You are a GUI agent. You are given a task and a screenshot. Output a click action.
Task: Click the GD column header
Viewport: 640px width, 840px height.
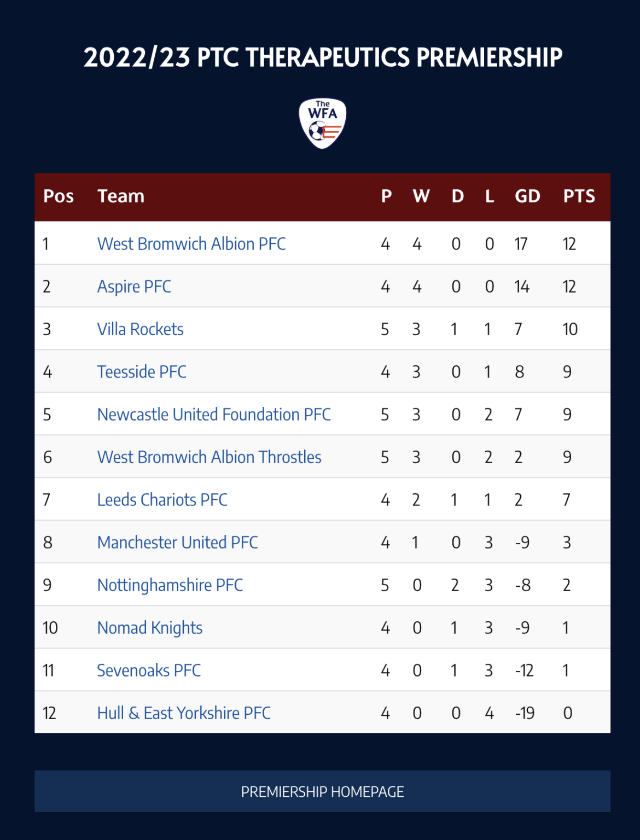527,196
